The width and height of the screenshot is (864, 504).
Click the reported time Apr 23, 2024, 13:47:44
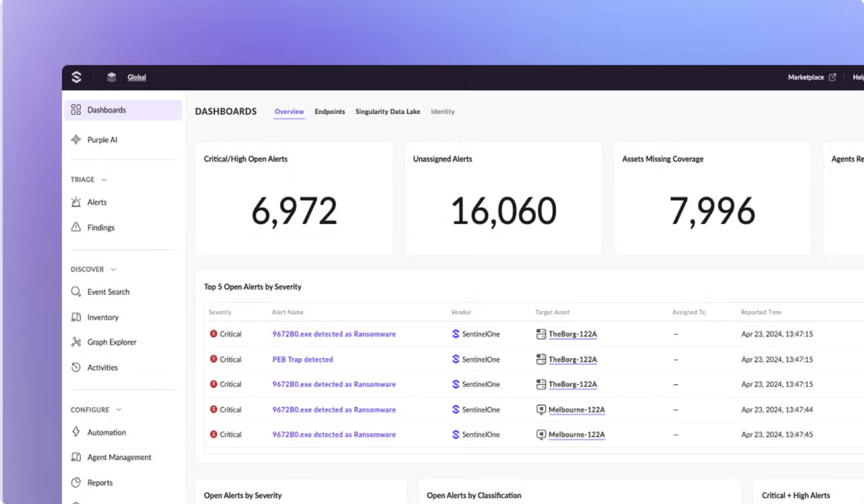click(x=777, y=410)
